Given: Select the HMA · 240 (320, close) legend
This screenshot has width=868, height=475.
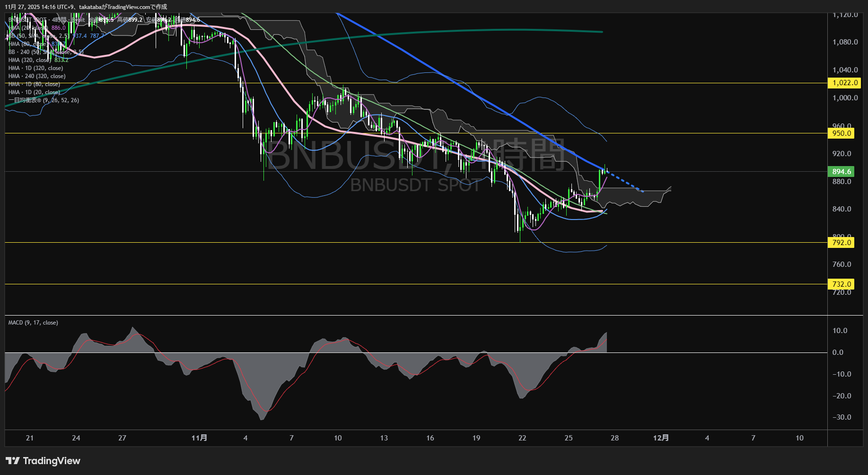Looking at the screenshot, I should click(37, 76).
